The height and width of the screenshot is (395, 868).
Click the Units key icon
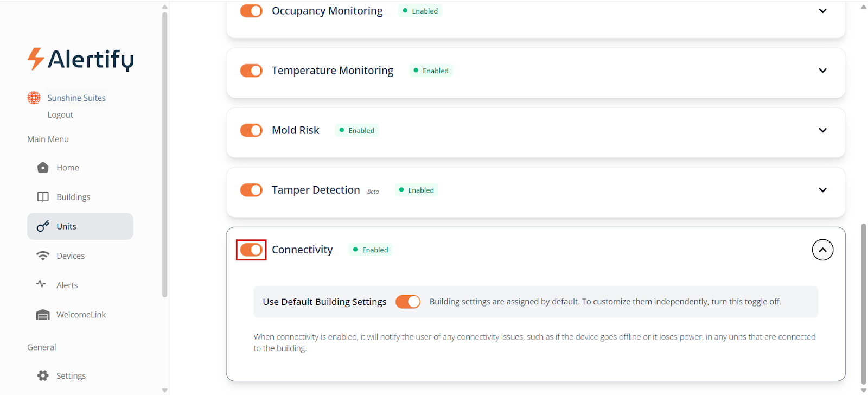[43, 226]
